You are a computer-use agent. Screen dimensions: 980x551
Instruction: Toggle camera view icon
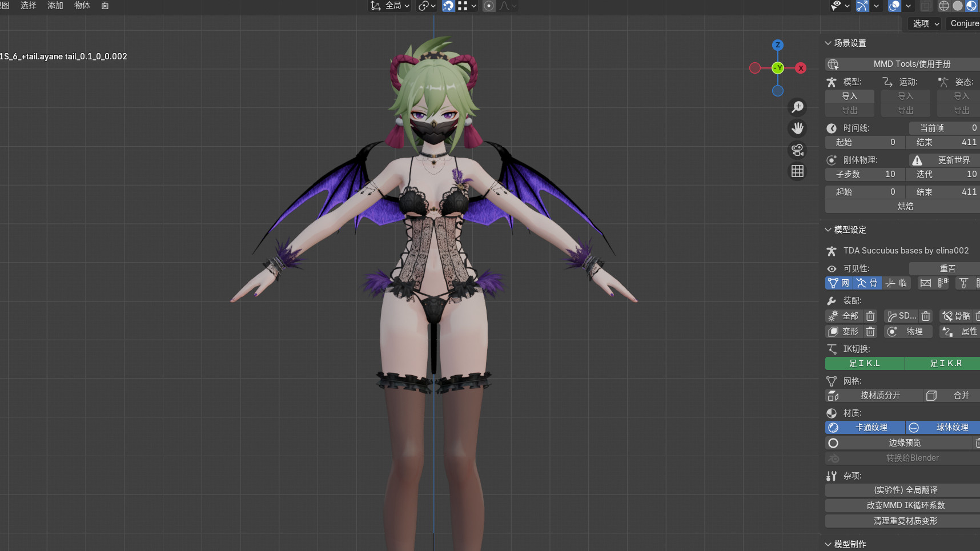coord(797,150)
